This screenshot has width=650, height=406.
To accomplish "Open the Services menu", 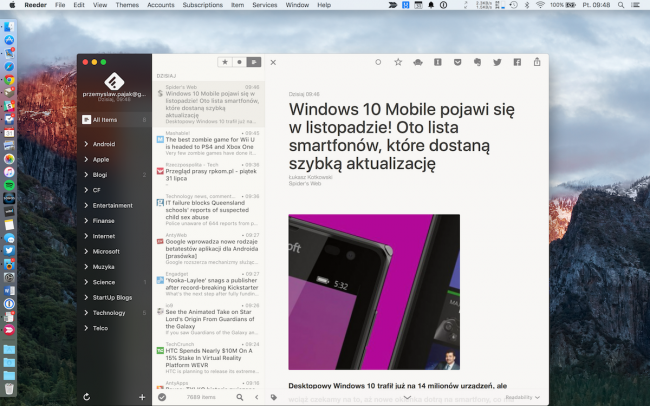I will [264, 5].
